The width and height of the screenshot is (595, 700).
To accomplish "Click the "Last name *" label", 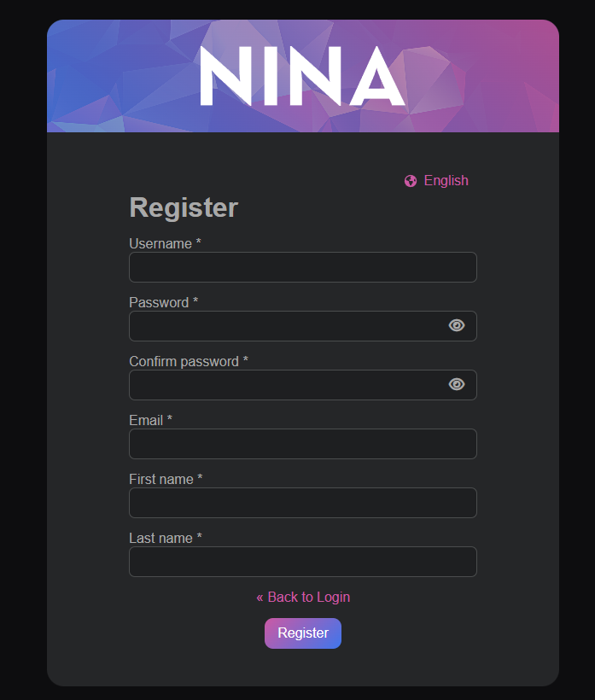I will (165, 539).
